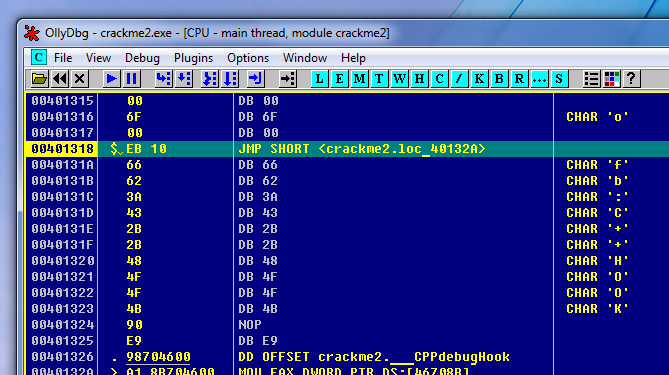Show Windows via W button
Image resolution: width=669 pixels, height=375 pixels.
pyautogui.click(x=399, y=79)
